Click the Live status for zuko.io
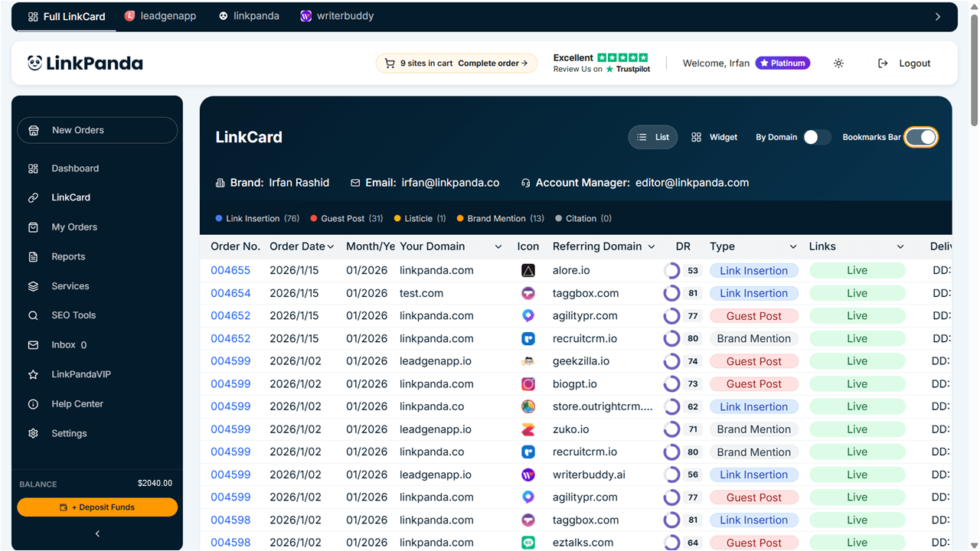 [857, 429]
